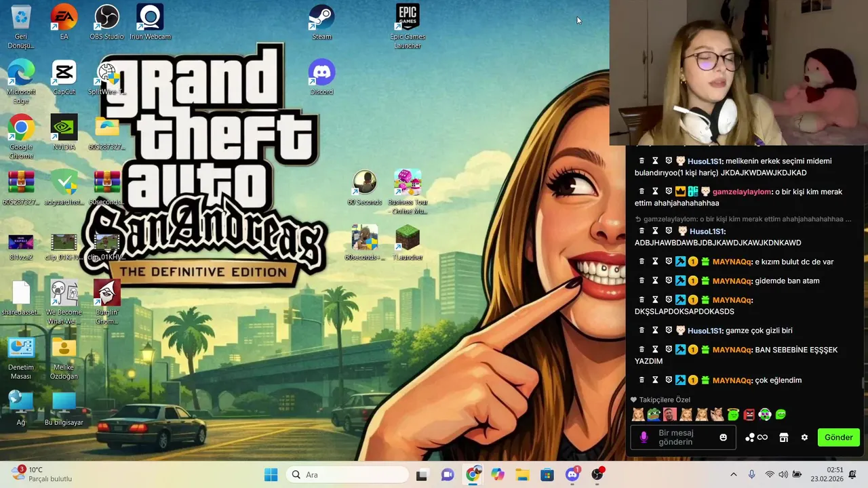Screen dimensions: 868x488
Task: Choose the green halo angel emote
Action: click(733, 414)
